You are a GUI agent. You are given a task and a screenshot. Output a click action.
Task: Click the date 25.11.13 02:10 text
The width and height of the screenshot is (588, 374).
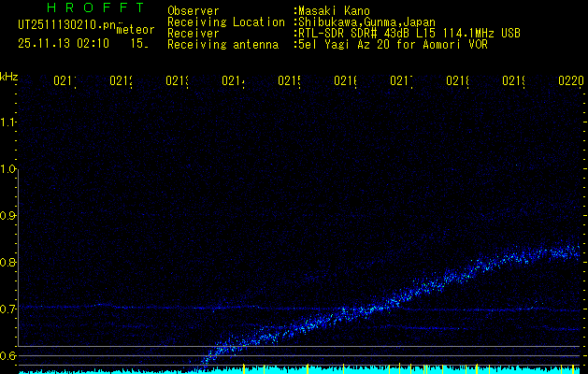tap(64, 44)
